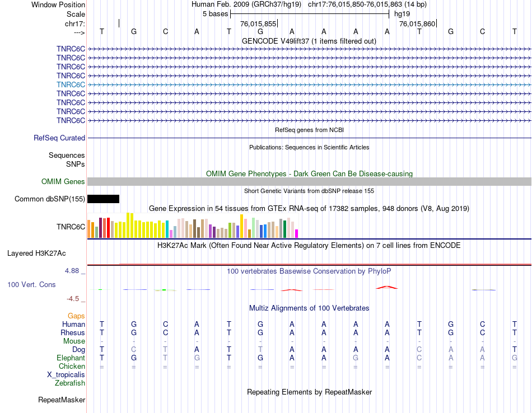Click the Mouse alignment row label
532x413 pixels.
74,341
